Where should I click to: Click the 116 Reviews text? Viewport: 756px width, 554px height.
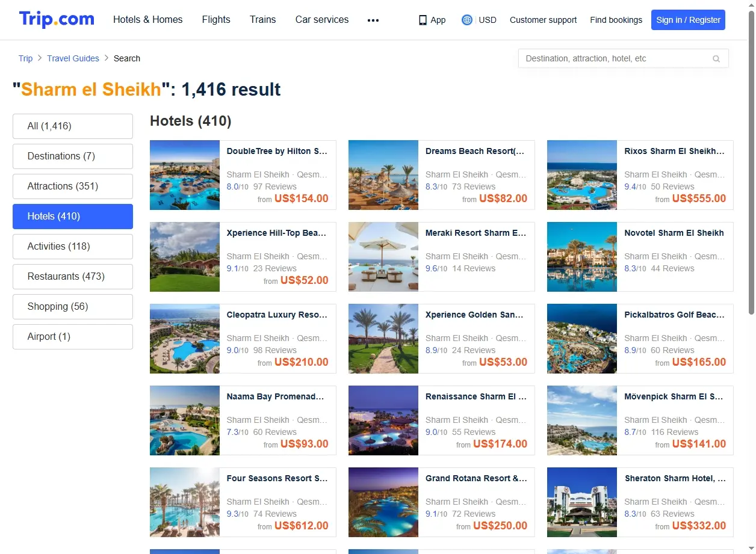pos(675,432)
